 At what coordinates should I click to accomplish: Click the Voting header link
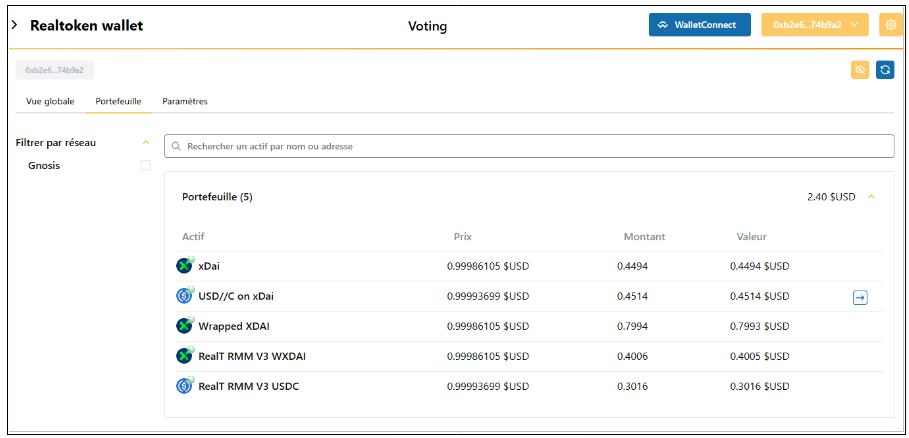[428, 26]
